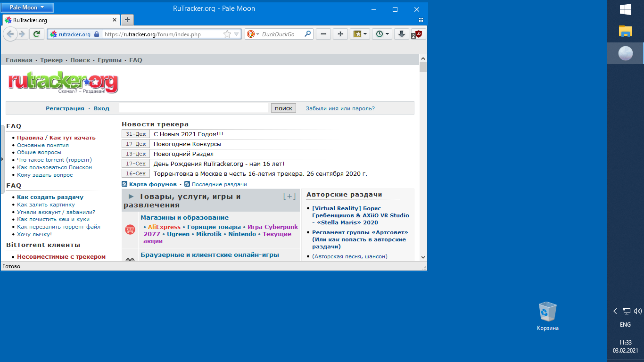
Task: Select the RuTracker.org tab
Action: pyautogui.click(x=61, y=20)
